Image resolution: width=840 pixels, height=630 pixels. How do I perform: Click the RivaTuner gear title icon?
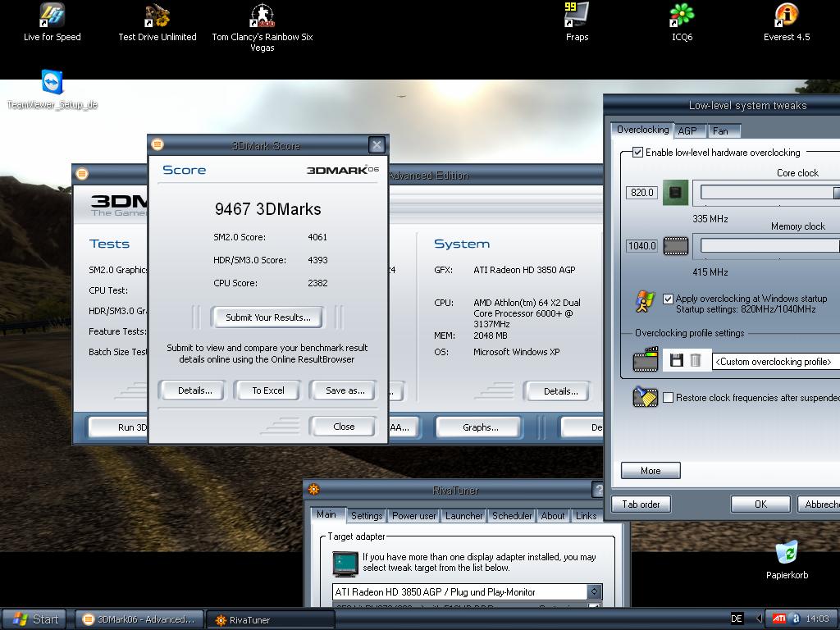[314, 489]
